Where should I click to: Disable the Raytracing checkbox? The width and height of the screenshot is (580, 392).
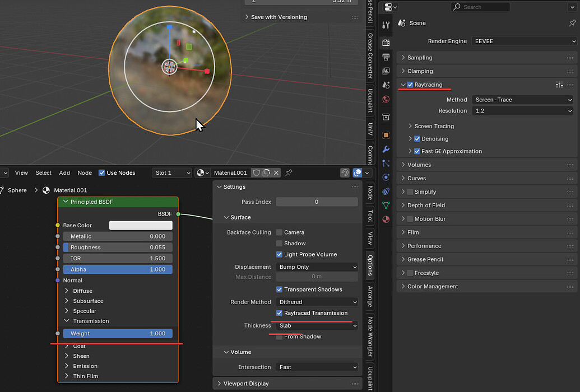click(410, 85)
